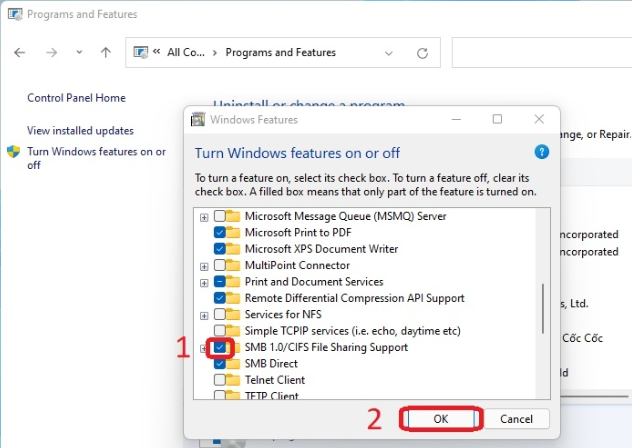632x448 pixels.
Task: Check Simple TCPIP services checkbox
Action: 220,331
